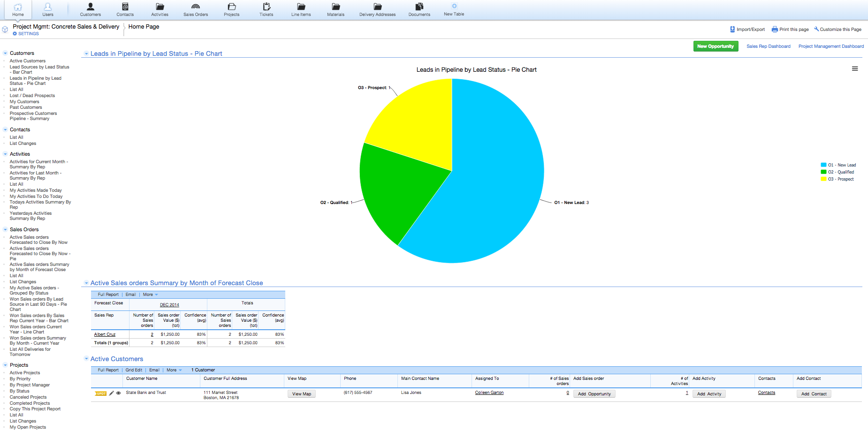Toggle O2 - Qualified legend swatch

pos(823,172)
